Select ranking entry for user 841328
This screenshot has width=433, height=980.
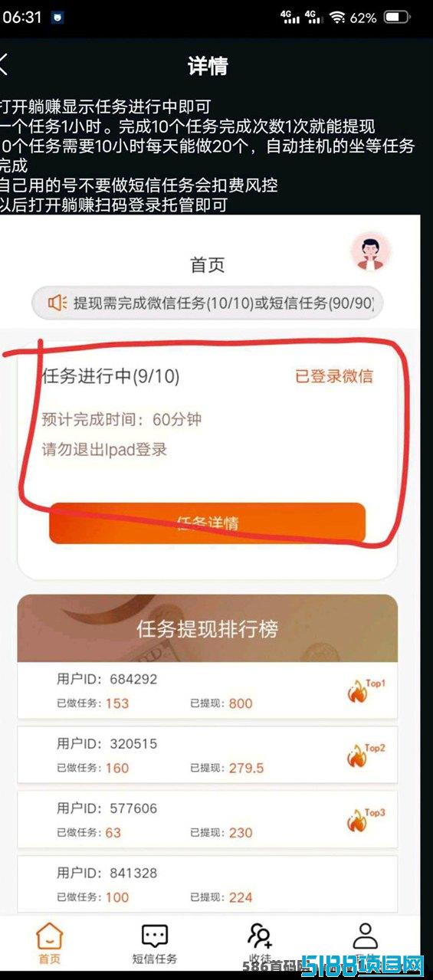[208, 884]
